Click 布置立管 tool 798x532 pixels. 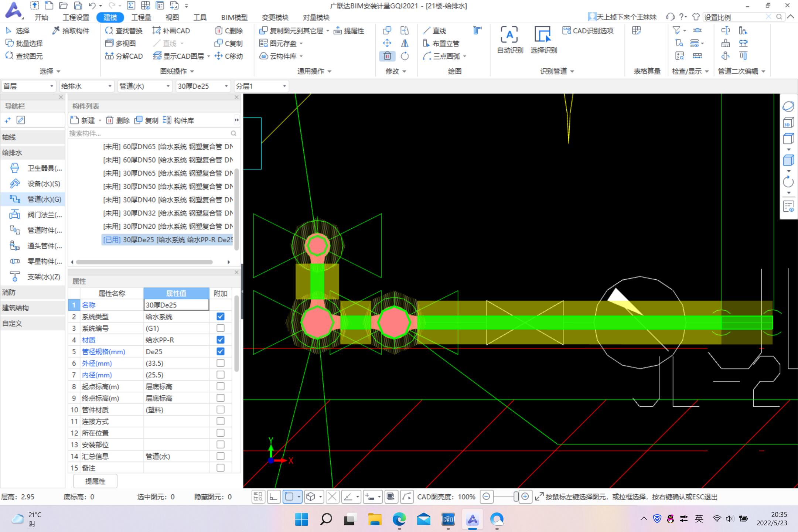pyautogui.click(x=441, y=44)
